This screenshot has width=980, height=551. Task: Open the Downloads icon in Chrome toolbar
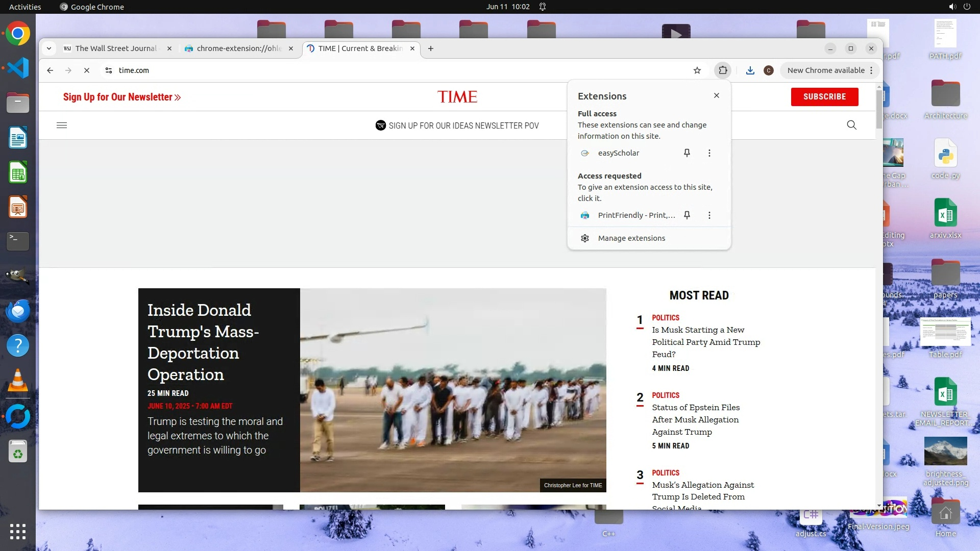tap(750, 70)
